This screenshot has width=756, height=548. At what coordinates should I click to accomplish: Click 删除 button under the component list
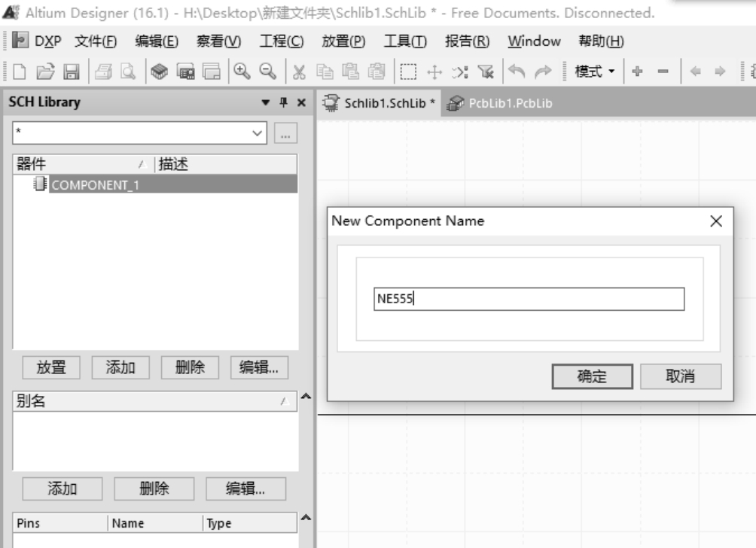click(x=190, y=367)
